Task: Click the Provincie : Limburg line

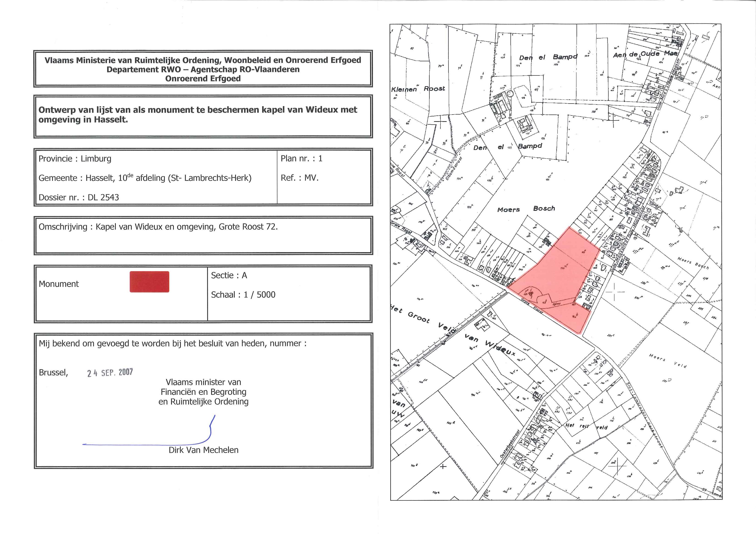Action: [x=75, y=159]
